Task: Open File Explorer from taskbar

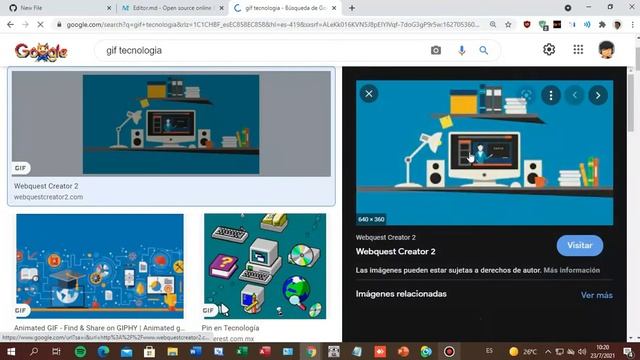Action: tap(172, 351)
